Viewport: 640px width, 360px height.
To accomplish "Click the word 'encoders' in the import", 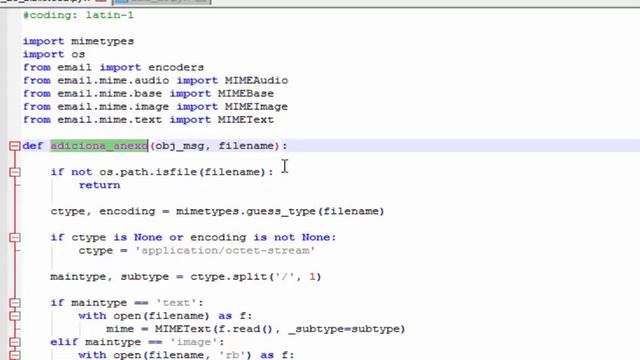I will click(176, 67).
